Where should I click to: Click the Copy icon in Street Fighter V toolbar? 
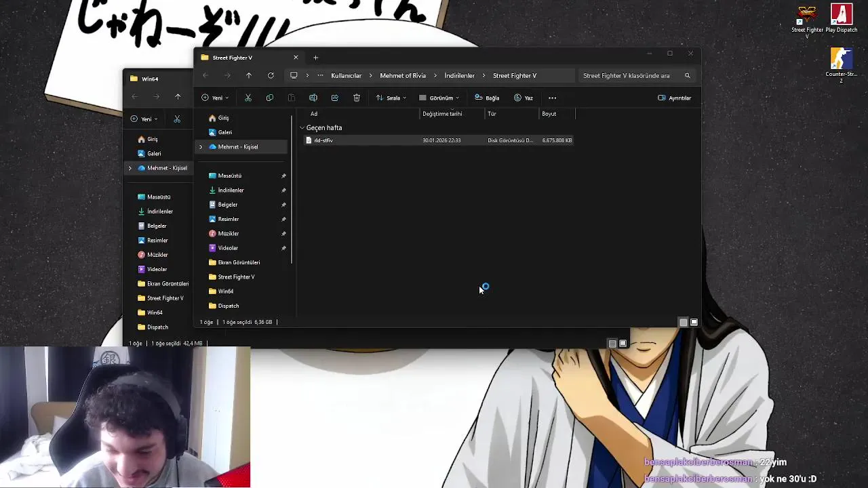[x=270, y=98]
